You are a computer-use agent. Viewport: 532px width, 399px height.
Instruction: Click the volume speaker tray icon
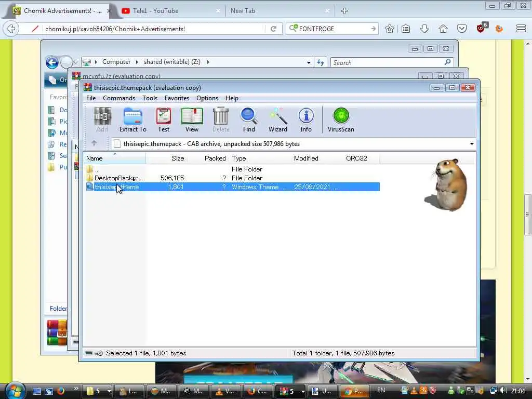[503, 391]
